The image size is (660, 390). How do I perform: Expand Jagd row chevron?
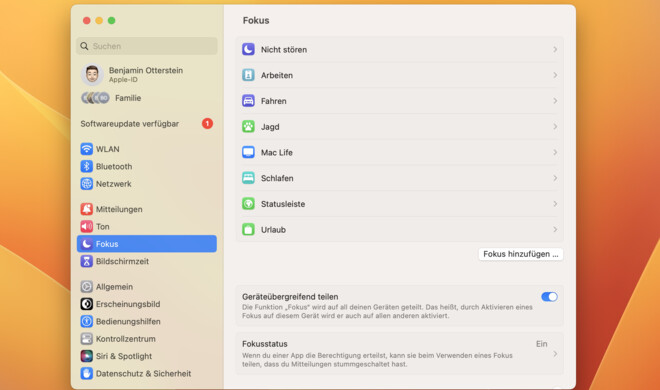555,127
